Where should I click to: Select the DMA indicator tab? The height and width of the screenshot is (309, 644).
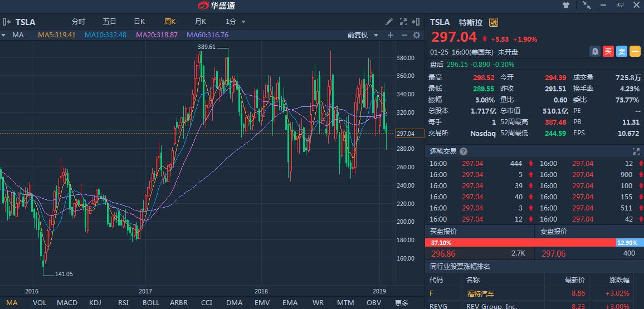[234, 303]
